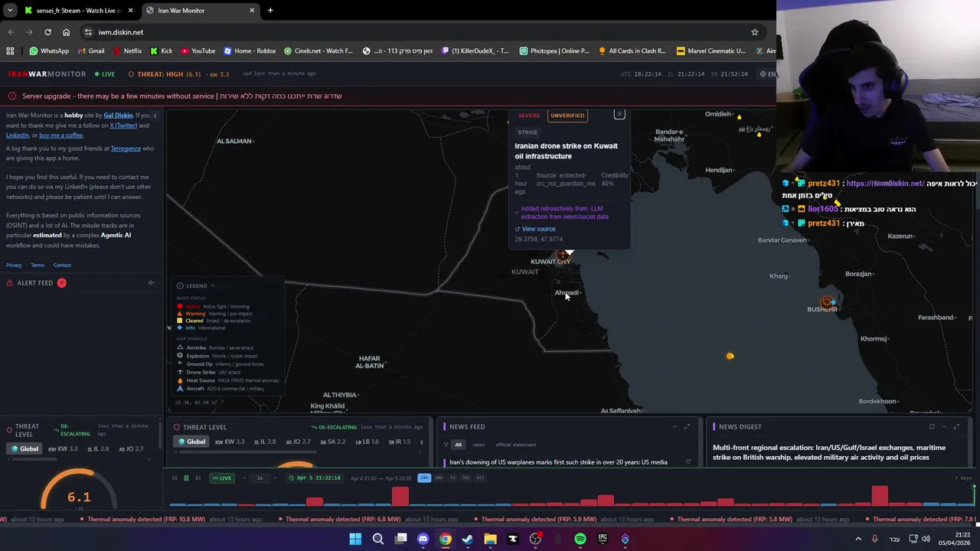Screen dimensions: 980x551
Task: Minimize the News Digest panel
Action: pos(945,427)
